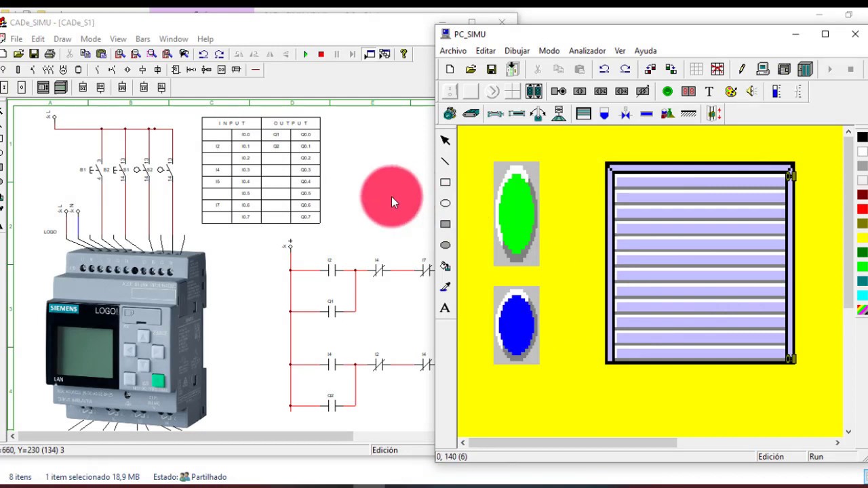868x488 pixels.
Task: Click the PLC rack icon in PC_SIMU toolbar
Action: click(805, 69)
